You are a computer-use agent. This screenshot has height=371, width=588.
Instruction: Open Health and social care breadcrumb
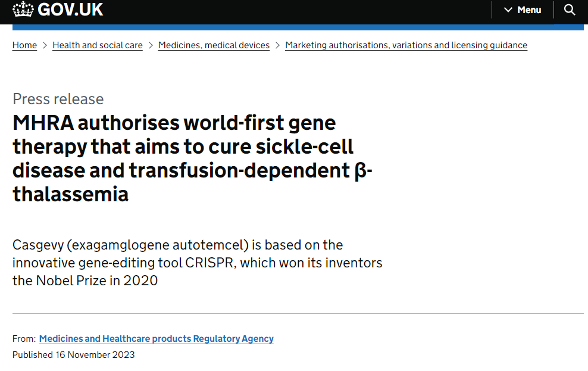click(98, 45)
